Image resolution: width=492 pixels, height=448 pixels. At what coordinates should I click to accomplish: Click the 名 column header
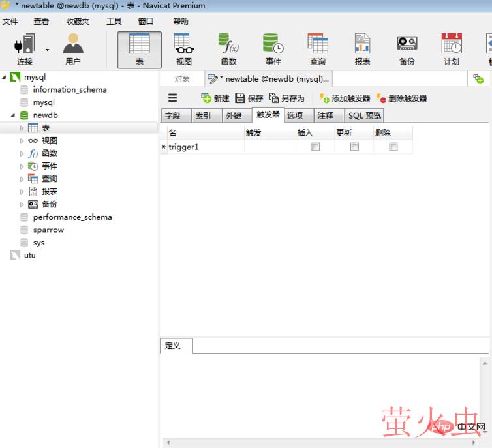(206, 133)
